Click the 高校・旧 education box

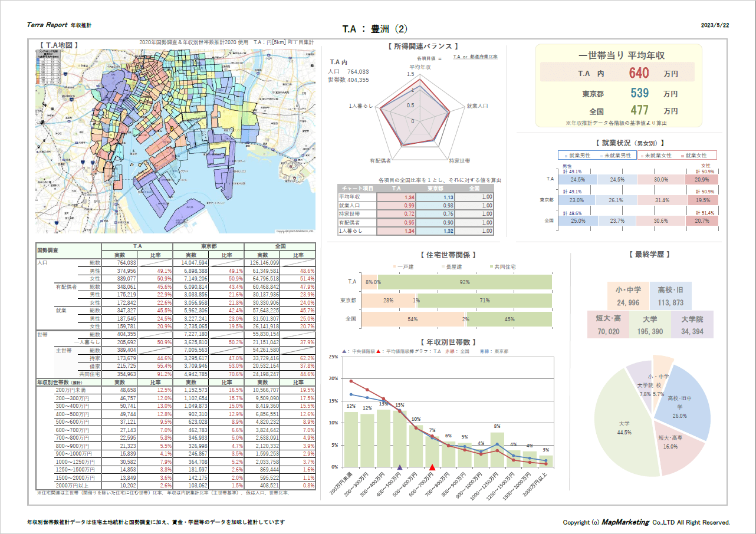[x=670, y=296]
